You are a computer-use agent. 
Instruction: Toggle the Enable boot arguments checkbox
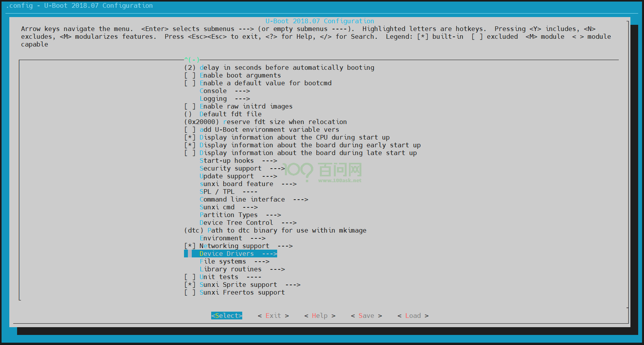click(x=190, y=75)
